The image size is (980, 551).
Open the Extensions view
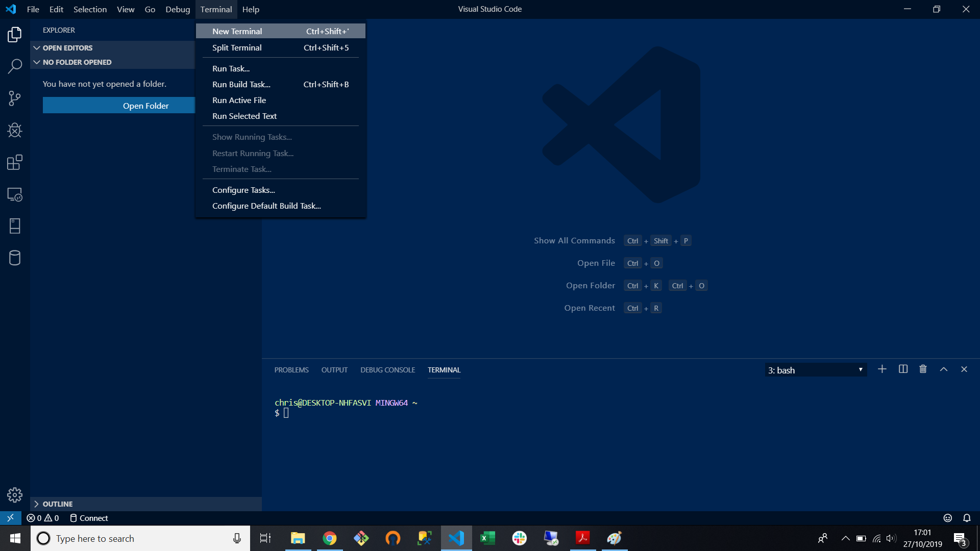point(15,162)
